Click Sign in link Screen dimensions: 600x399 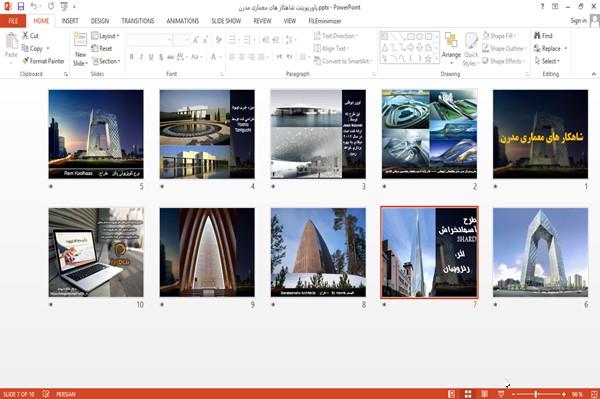[x=578, y=21]
